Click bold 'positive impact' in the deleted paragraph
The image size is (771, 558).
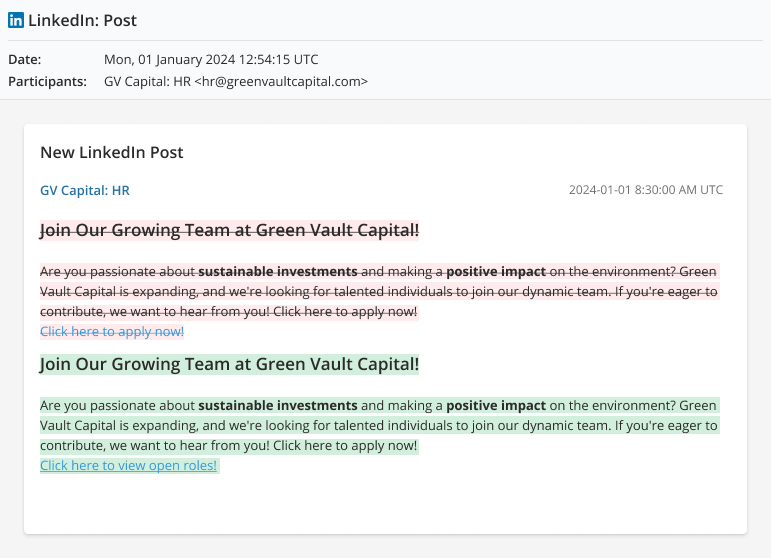[x=495, y=271]
